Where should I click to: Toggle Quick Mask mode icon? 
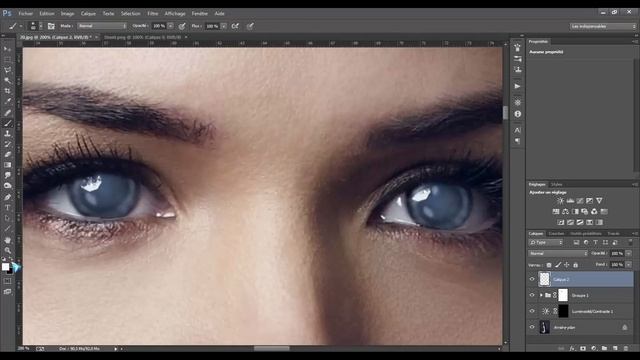coord(7,281)
